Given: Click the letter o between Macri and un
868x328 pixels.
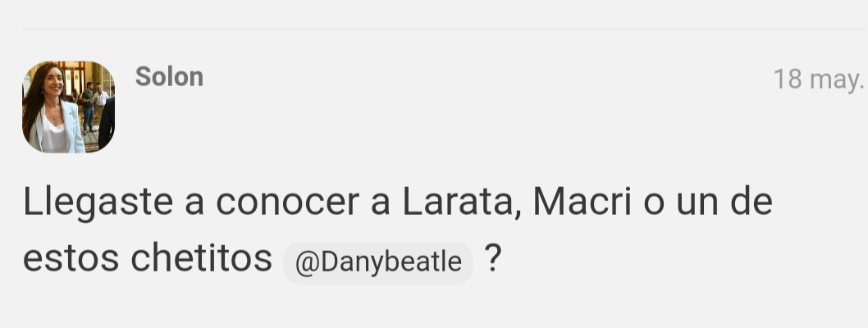Looking at the screenshot, I should 654,205.
